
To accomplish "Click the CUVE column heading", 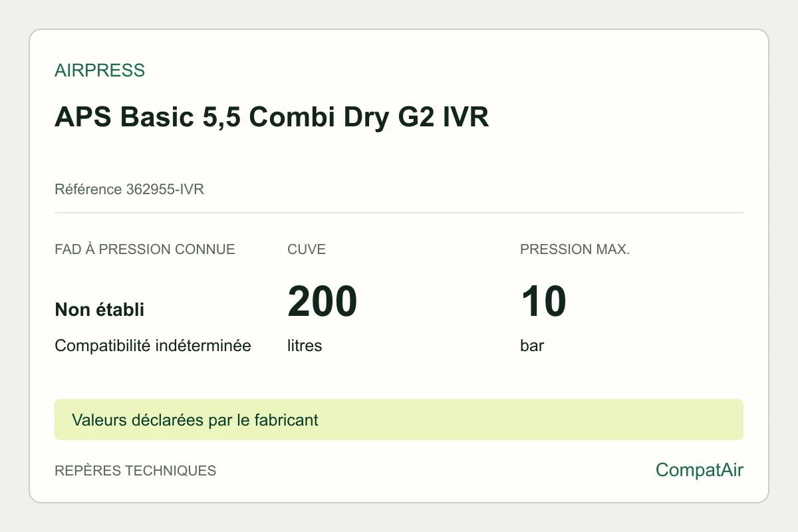I will click(x=307, y=249).
